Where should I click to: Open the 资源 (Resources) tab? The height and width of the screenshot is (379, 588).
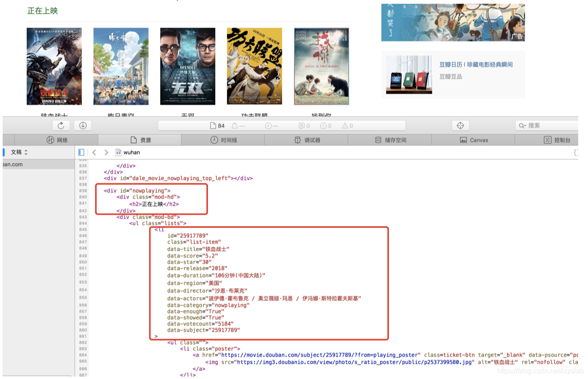pyautogui.click(x=140, y=140)
